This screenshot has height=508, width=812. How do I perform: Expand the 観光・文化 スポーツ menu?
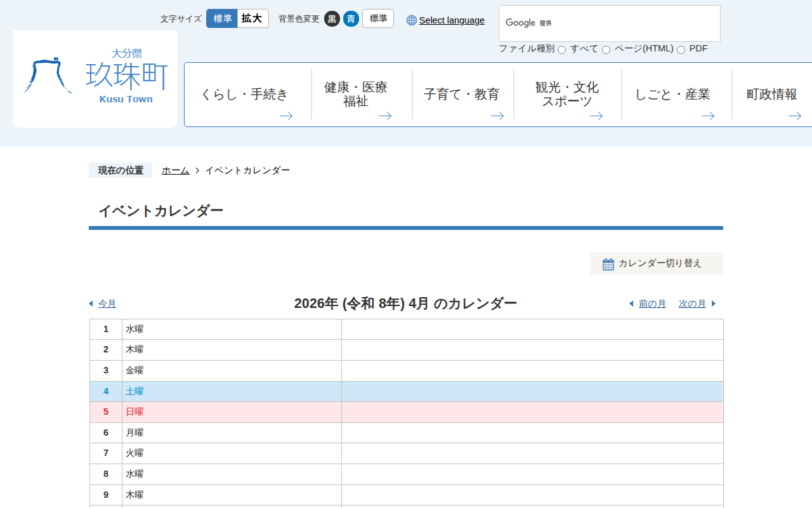[566, 95]
